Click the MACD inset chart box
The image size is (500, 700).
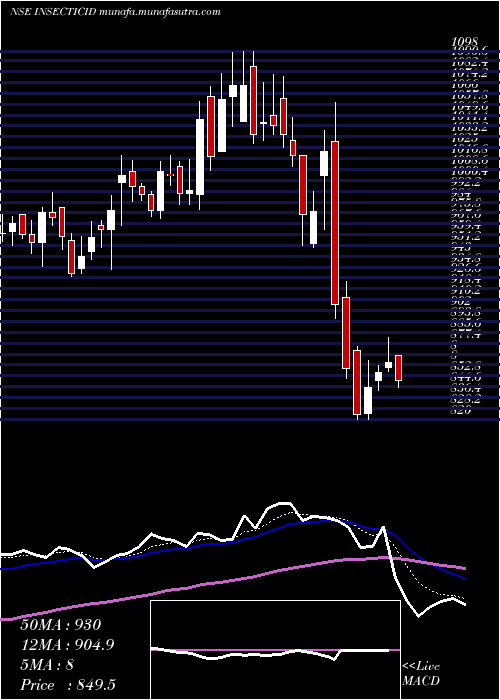275,650
